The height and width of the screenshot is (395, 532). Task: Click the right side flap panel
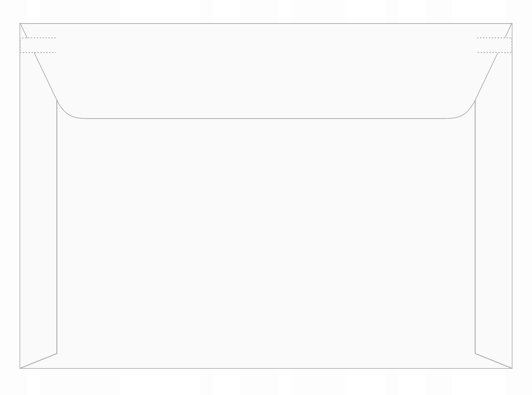pyautogui.click(x=494, y=215)
